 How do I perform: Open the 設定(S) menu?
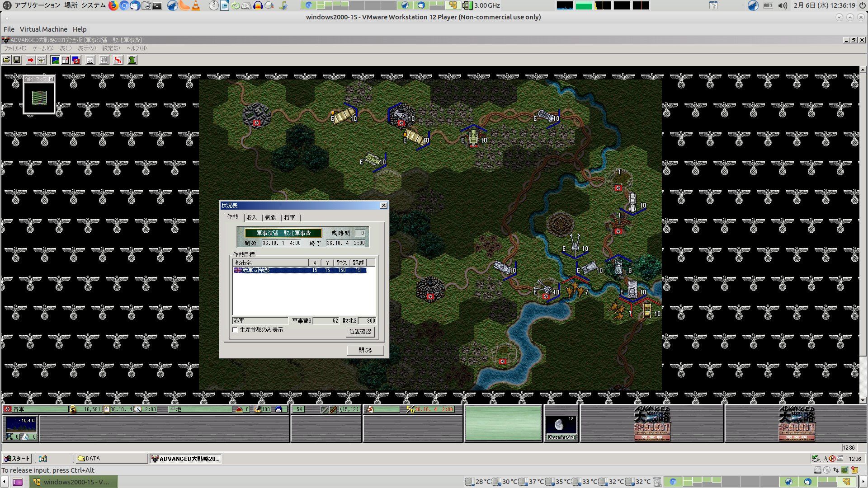click(111, 48)
